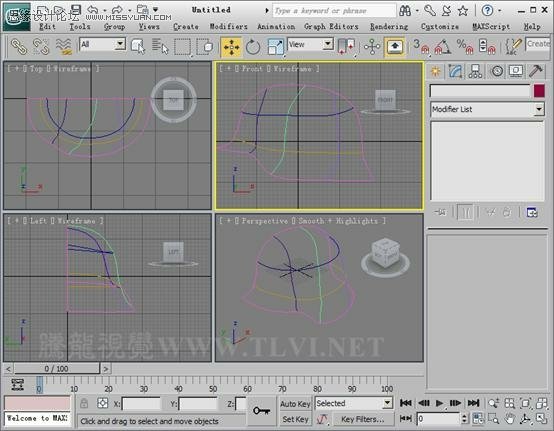Click Maximize Viewport Toggle icon
This screenshot has height=431, width=554.
541,419
